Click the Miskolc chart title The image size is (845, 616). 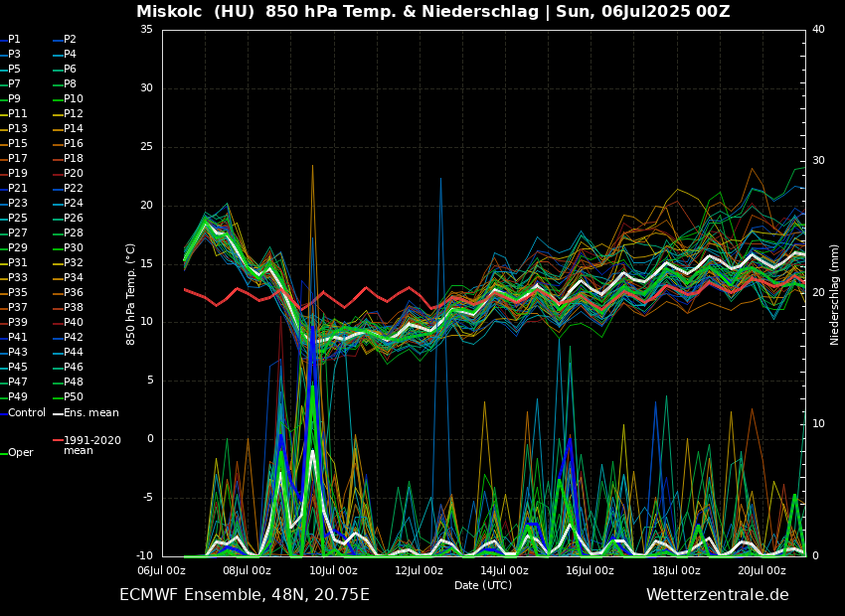click(x=432, y=12)
